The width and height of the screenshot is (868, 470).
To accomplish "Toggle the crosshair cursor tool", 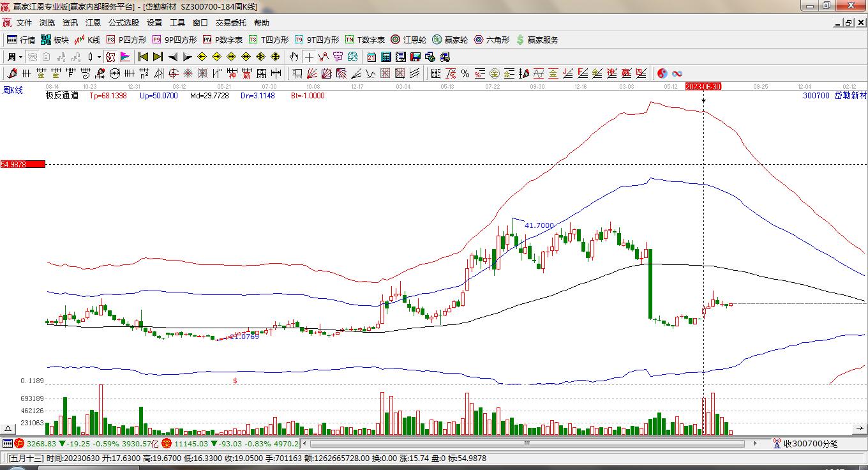I will pos(309,57).
